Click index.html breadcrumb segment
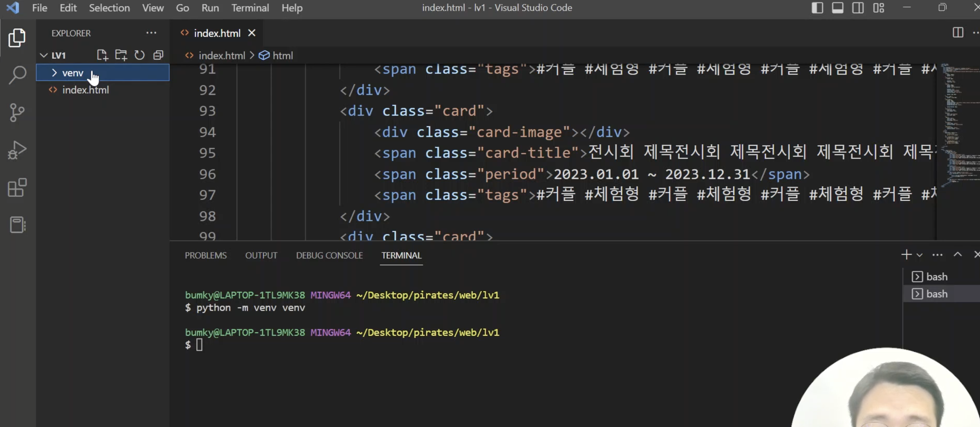980x427 pixels. coord(222,55)
